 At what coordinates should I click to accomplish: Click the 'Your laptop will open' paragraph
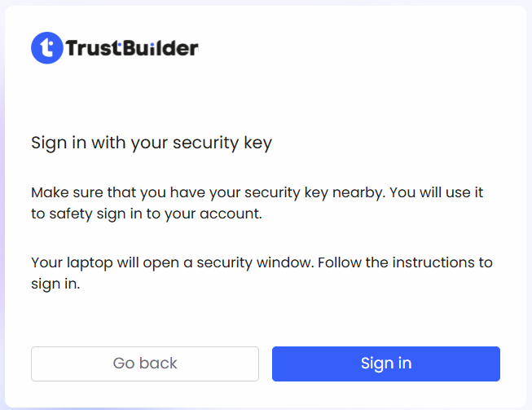262,274
